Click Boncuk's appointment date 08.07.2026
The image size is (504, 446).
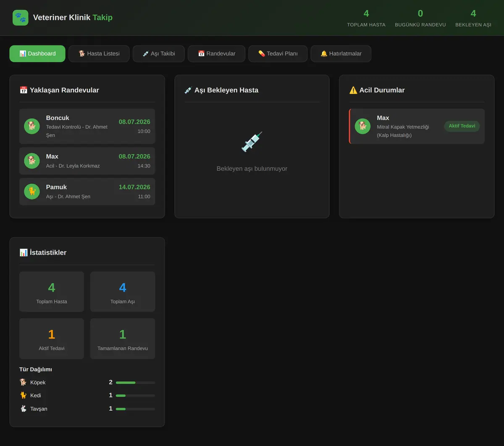tap(134, 122)
